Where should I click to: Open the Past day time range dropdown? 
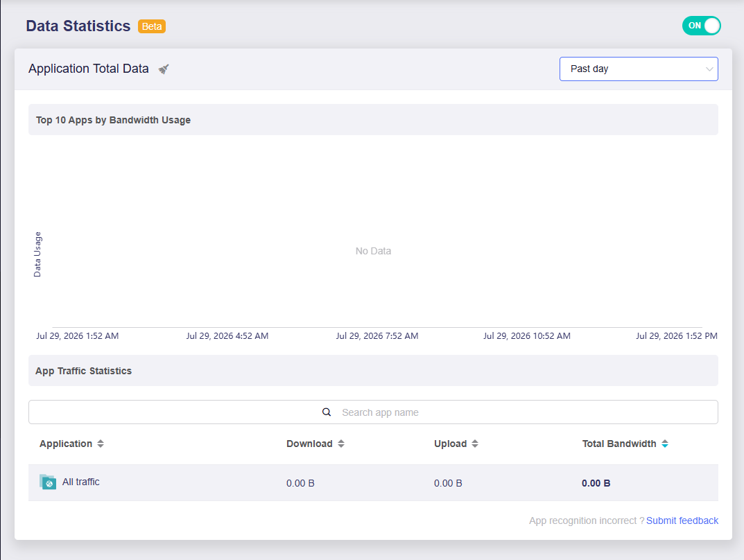639,69
